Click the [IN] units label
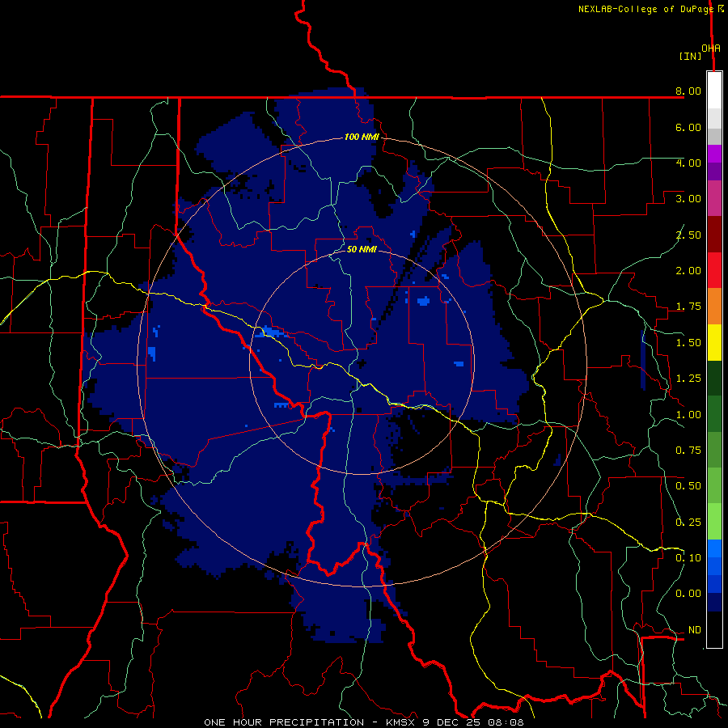 (690, 56)
